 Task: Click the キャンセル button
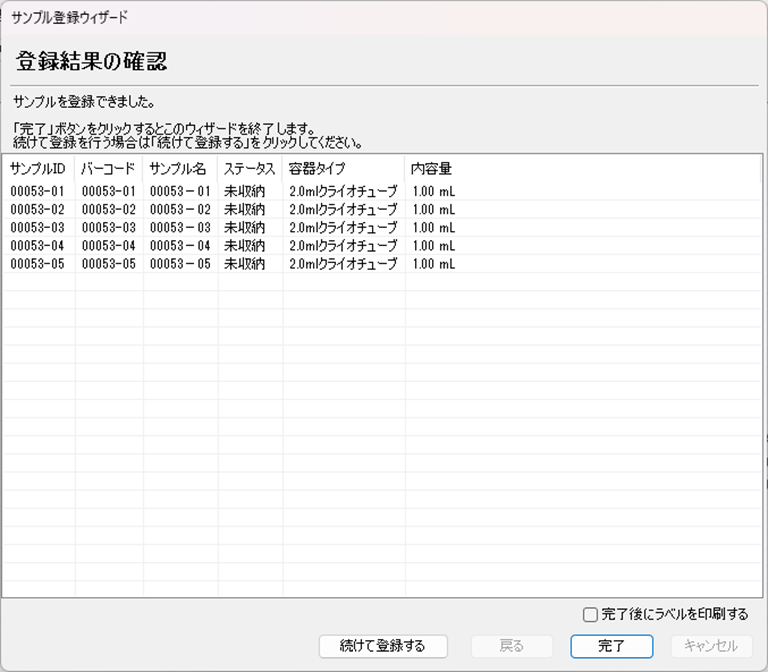711,646
